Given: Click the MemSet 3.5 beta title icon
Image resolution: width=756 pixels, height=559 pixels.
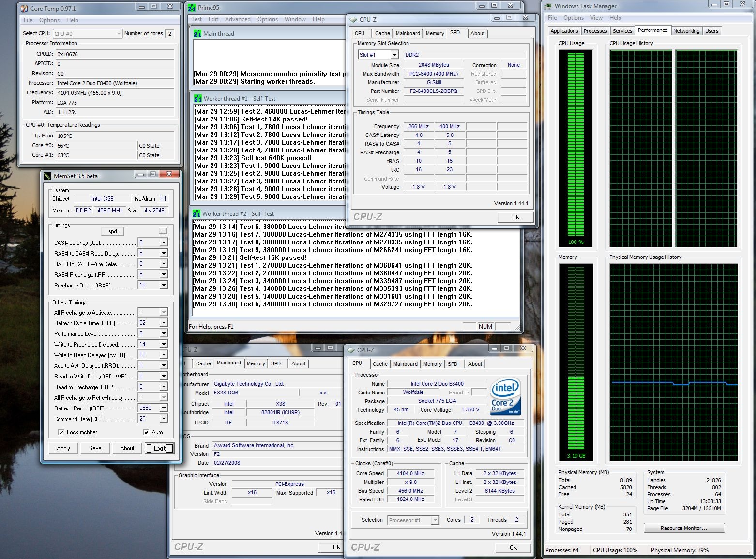Looking at the screenshot, I should tap(47, 176).
